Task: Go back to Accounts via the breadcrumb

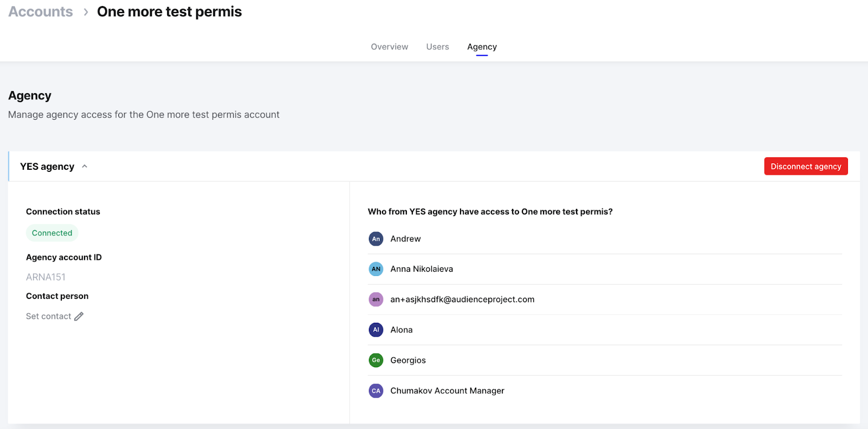Action: coord(41,12)
